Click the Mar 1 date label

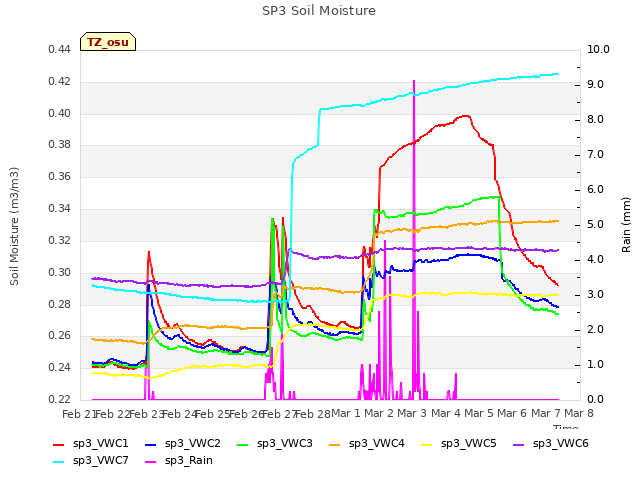click(x=346, y=414)
